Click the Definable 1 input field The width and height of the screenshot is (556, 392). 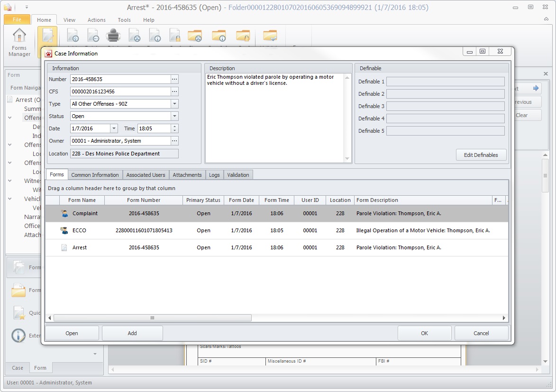pyautogui.click(x=446, y=82)
